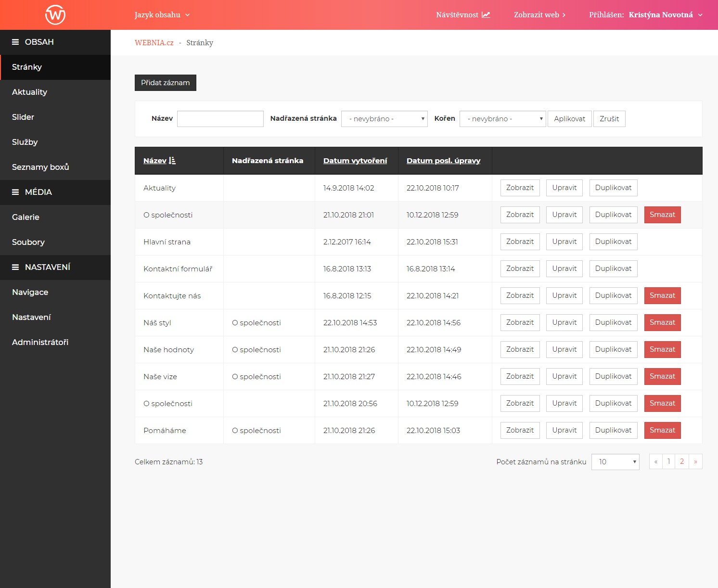Open Aktuality in the sidebar

[x=29, y=92]
